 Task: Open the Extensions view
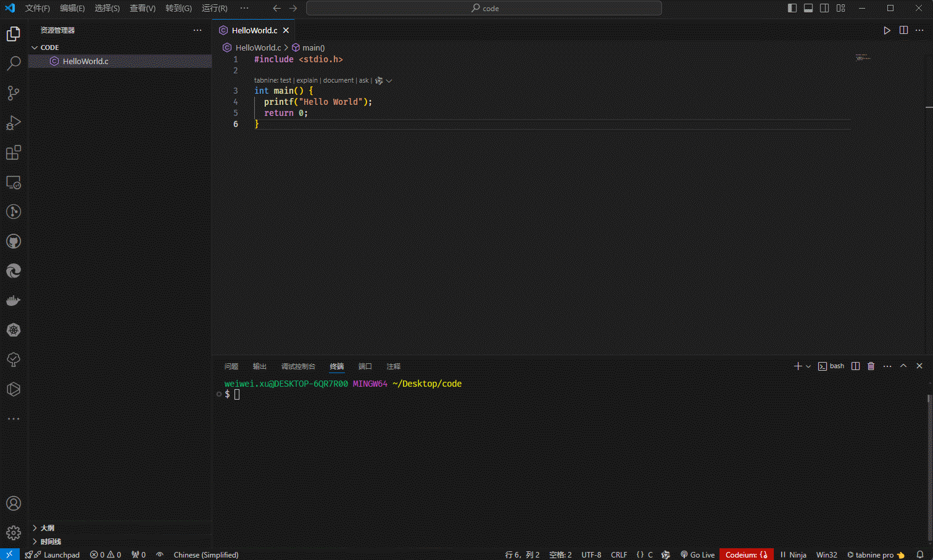(14, 152)
